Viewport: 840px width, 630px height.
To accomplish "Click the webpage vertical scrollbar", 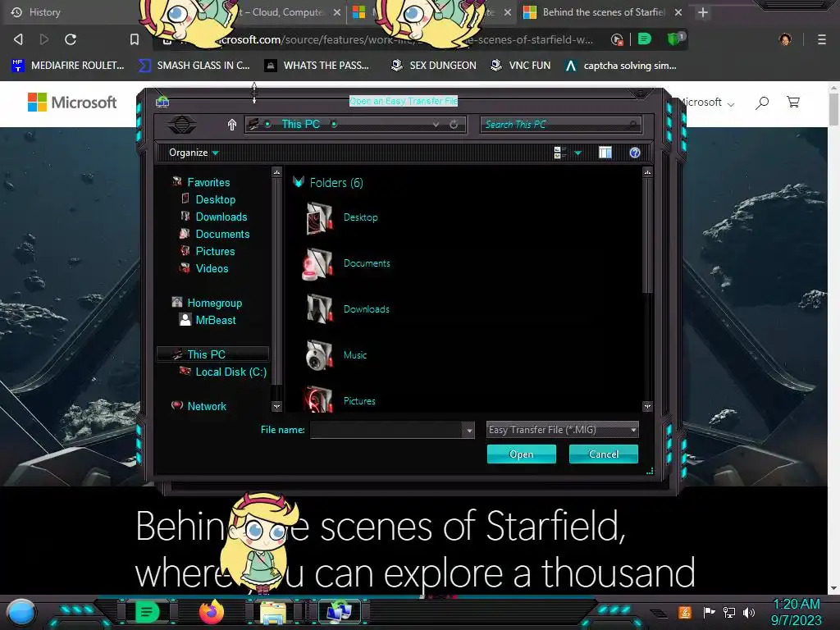I will click(833, 110).
